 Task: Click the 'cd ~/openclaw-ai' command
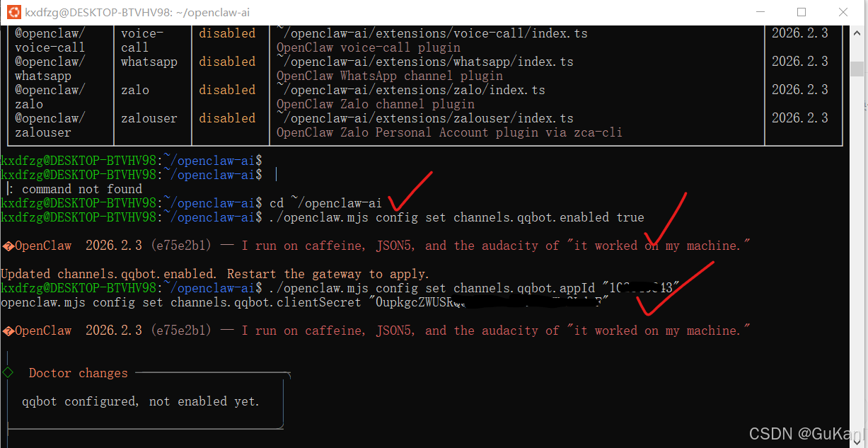point(326,203)
